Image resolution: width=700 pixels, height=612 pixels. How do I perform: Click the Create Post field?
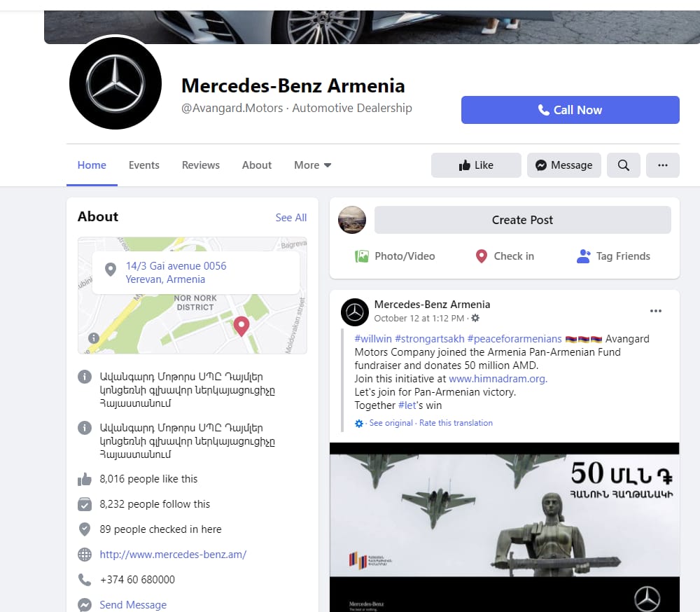[522, 220]
